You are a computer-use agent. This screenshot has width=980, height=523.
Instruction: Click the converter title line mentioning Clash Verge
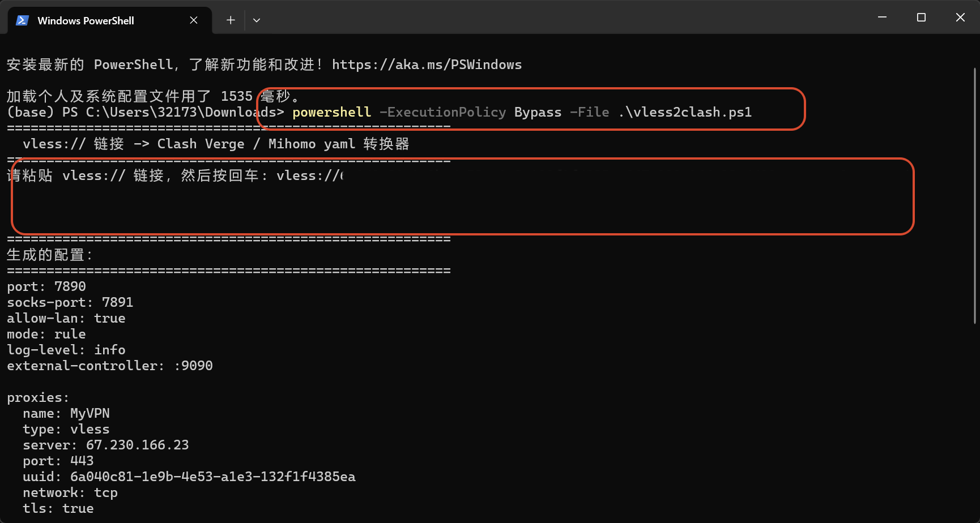click(216, 144)
